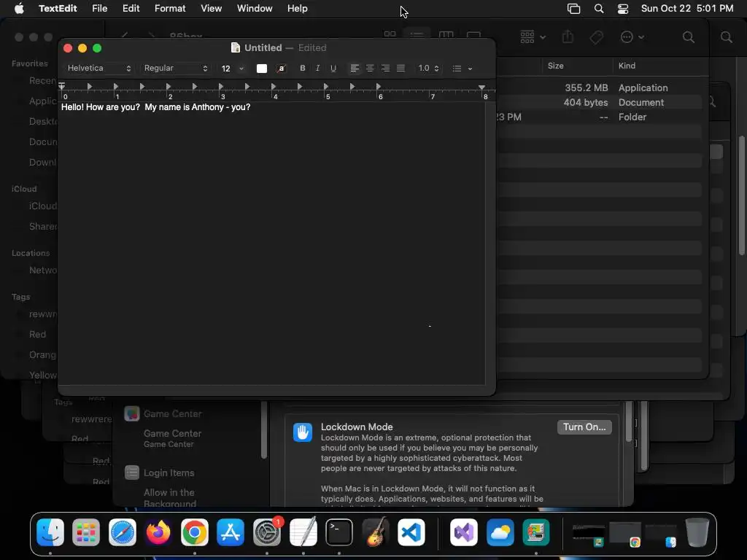747x560 pixels.
Task: Center align the text
Action: tap(370, 68)
